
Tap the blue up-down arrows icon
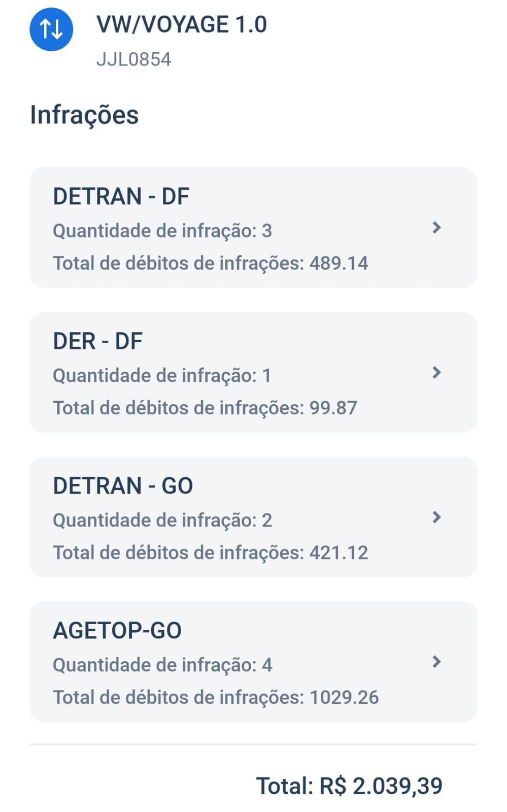pos(51,29)
